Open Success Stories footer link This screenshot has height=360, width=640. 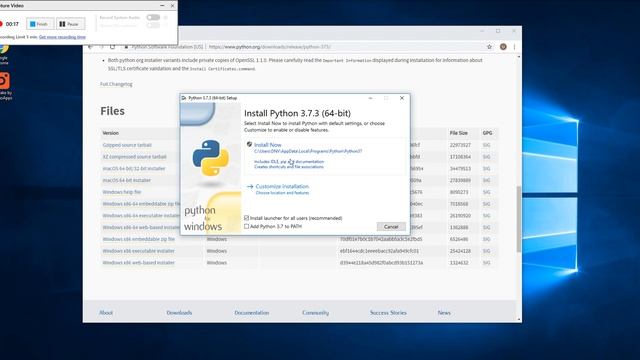388,313
